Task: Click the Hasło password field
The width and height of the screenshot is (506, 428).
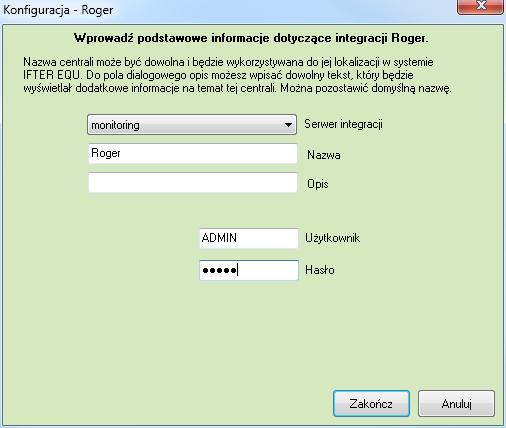Action: pyautogui.click(x=249, y=270)
